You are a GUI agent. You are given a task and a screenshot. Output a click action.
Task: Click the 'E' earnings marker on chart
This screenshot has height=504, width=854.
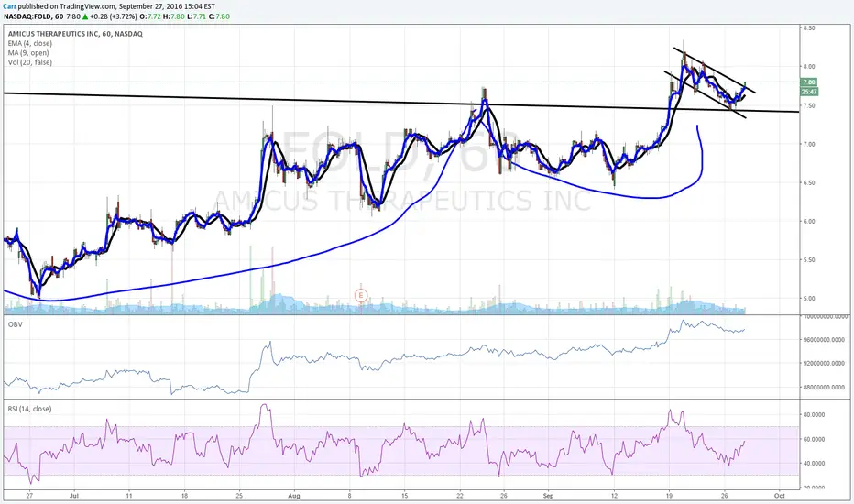pyautogui.click(x=360, y=296)
